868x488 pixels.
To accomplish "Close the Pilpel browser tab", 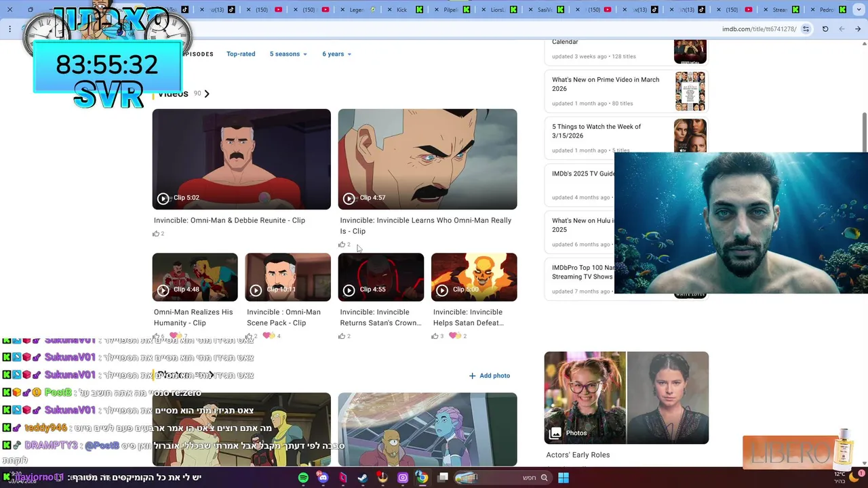I will click(438, 10).
